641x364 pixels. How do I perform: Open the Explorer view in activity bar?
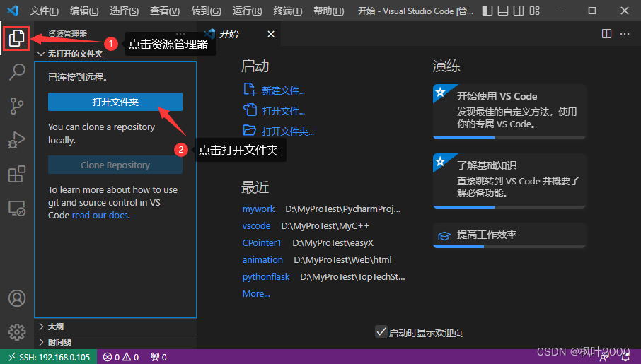pos(17,38)
